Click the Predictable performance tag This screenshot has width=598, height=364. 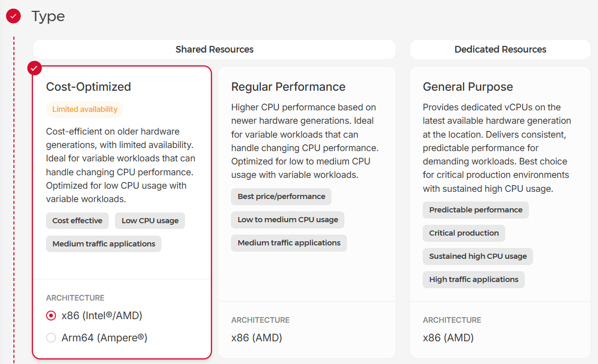pyautogui.click(x=476, y=210)
